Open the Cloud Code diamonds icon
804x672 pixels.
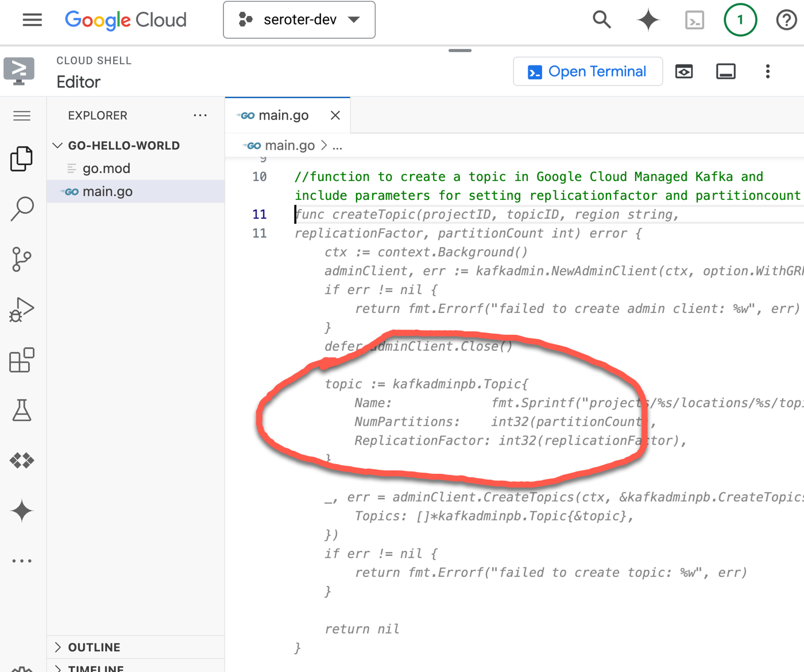click(x=22, y=460)
